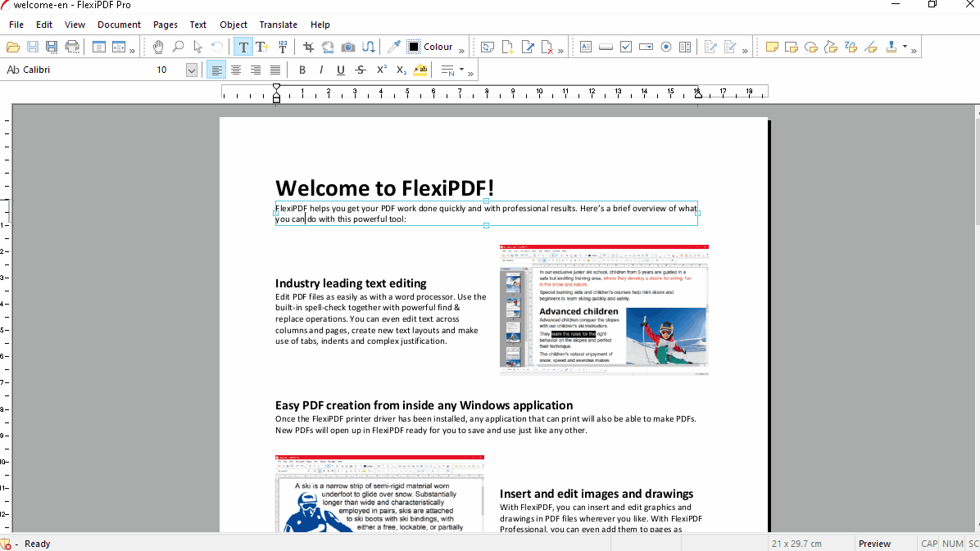Click the Insert new page icon
Viewport: 980px width, 551px height.
click(x=507, y=47)
